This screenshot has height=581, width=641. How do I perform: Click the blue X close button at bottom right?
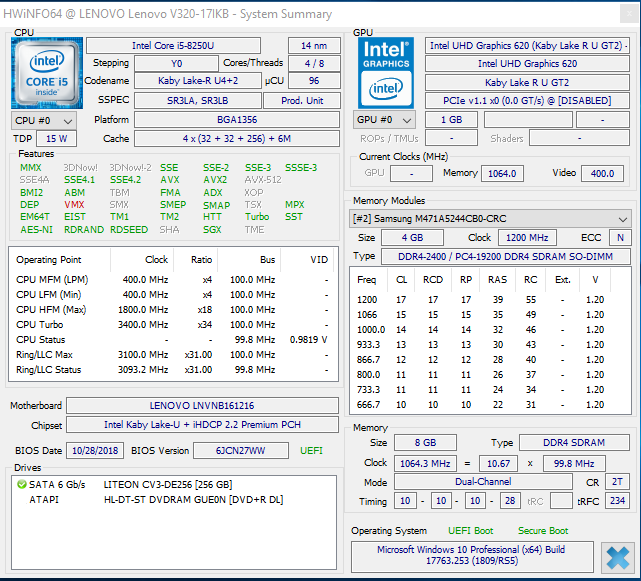coord(617,558)
